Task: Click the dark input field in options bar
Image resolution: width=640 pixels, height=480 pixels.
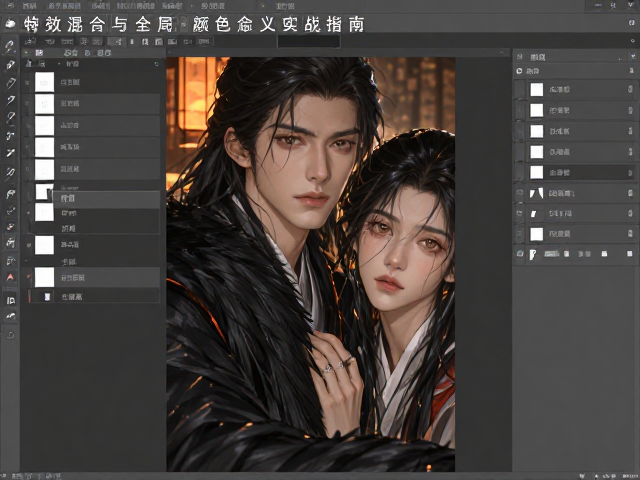Action: coord(309,41)
